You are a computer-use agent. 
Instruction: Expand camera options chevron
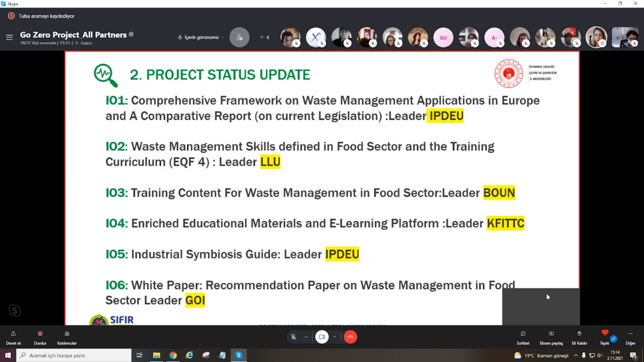pos(335,337)
